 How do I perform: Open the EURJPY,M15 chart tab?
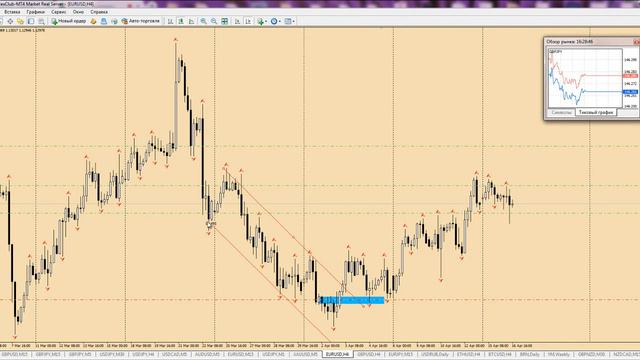(x=400, y=354)
